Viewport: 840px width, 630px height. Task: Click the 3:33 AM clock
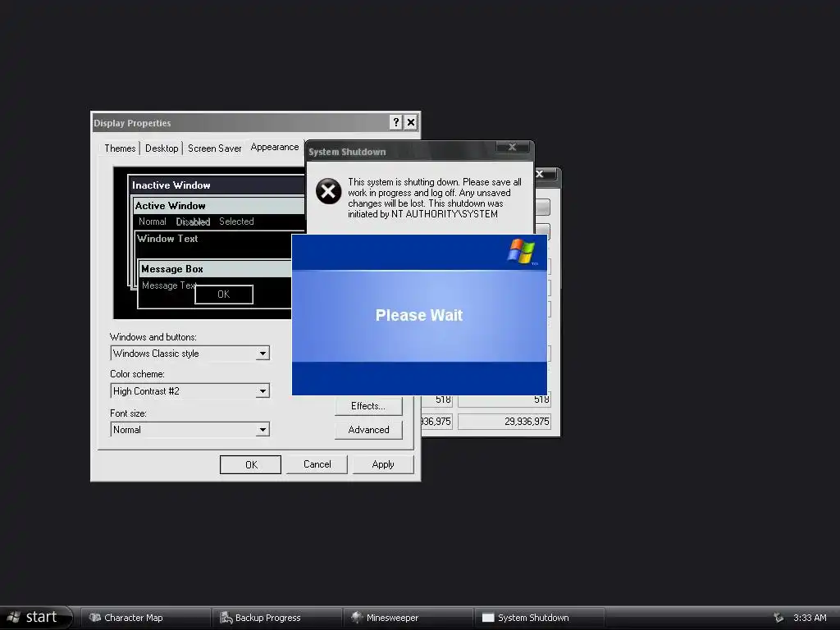(810, 618)
